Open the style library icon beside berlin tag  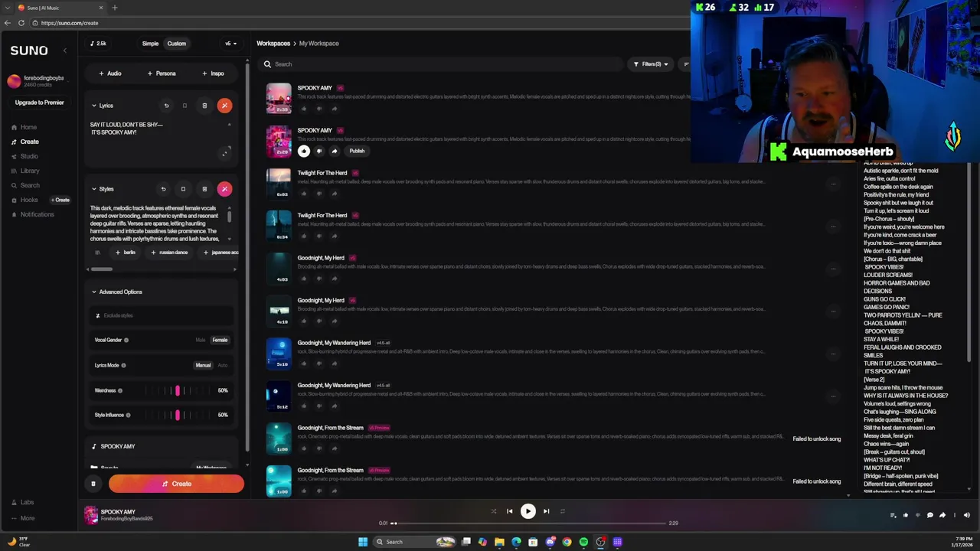coord(97,253)
